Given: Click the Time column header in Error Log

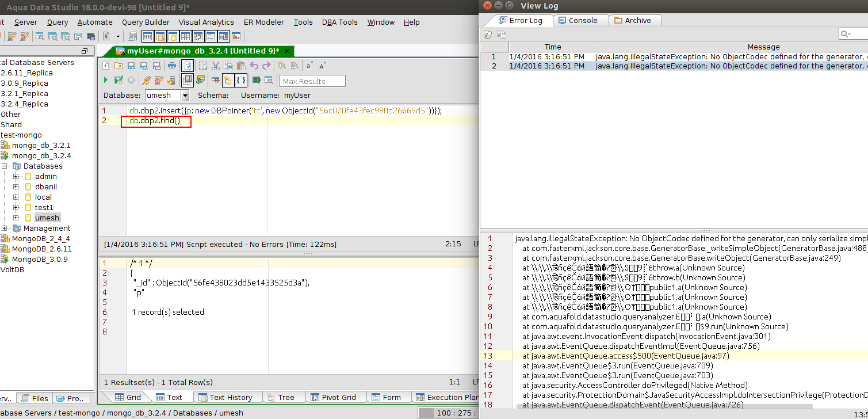Looking at the screenshot, I should [x=552, y=47].
